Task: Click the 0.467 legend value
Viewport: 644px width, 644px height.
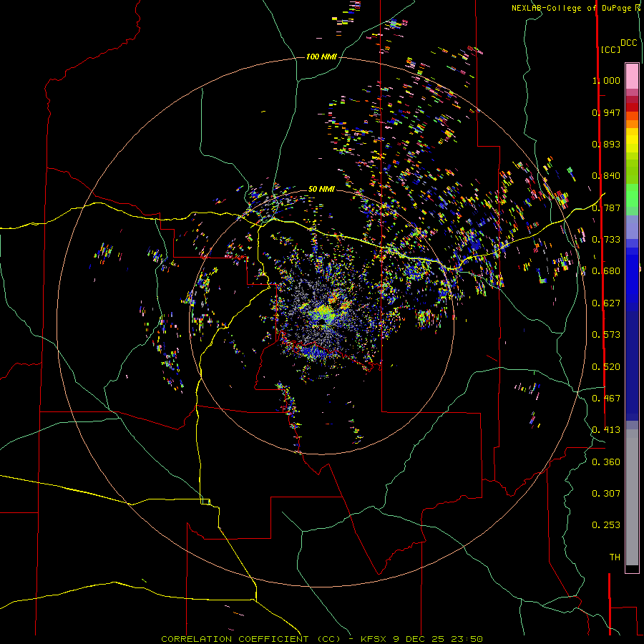Action: [x=606, y=399]
